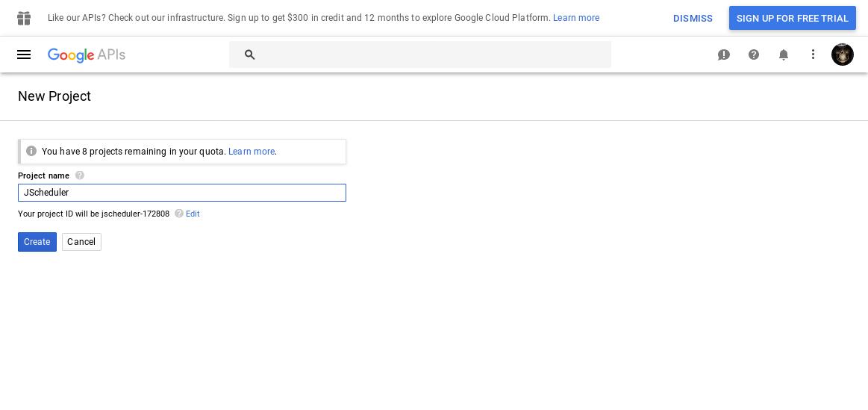
Task: Click the Create button
Action: pos(37,241)
